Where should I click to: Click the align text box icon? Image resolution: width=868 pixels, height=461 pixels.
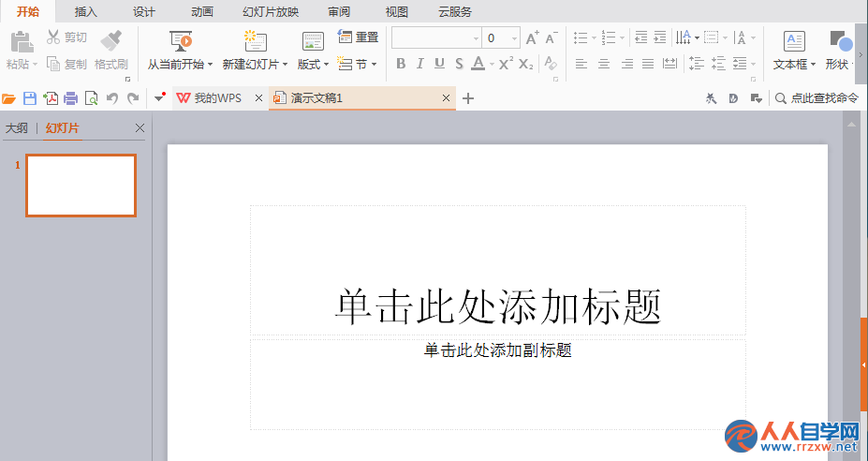712,37
